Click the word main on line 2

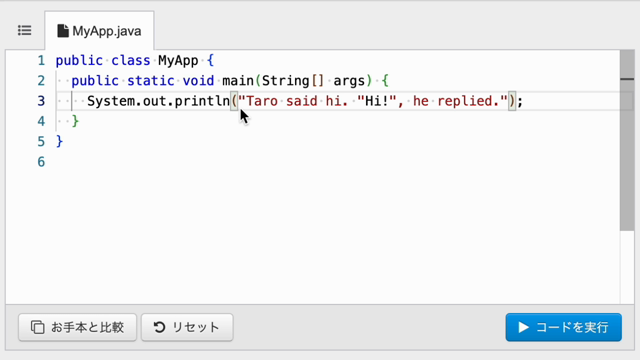(x=238, y=81)
